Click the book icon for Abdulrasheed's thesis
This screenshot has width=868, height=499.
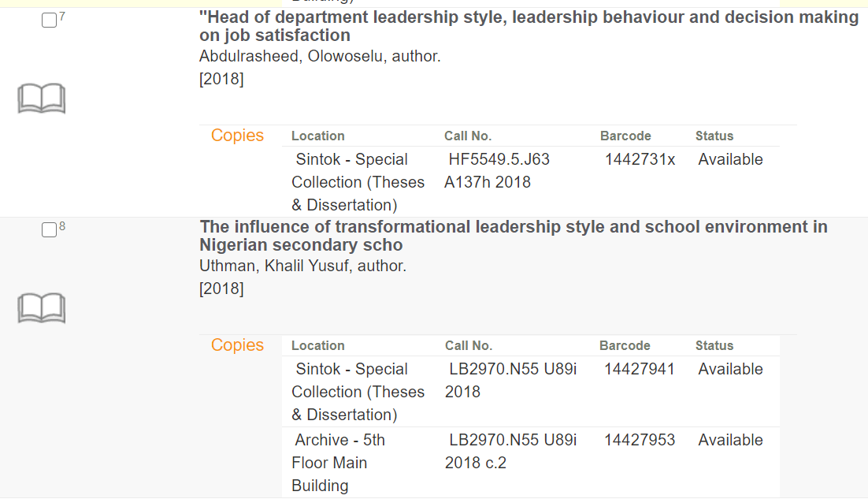coord(41,99)
